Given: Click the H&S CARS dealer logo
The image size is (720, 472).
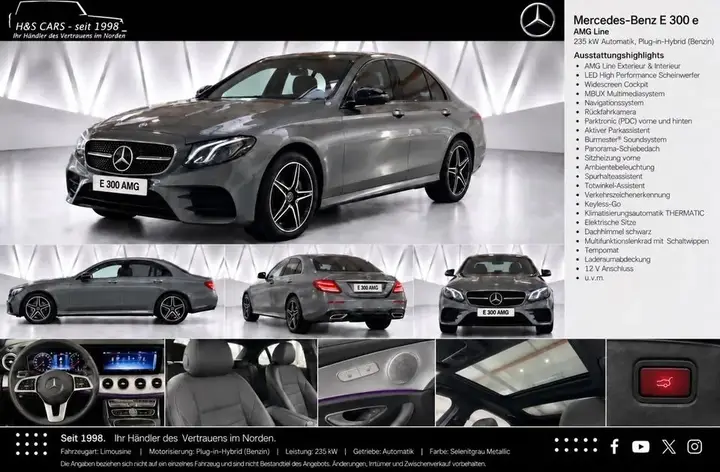Looking at the screenshot, I should [x=68, y=21].
